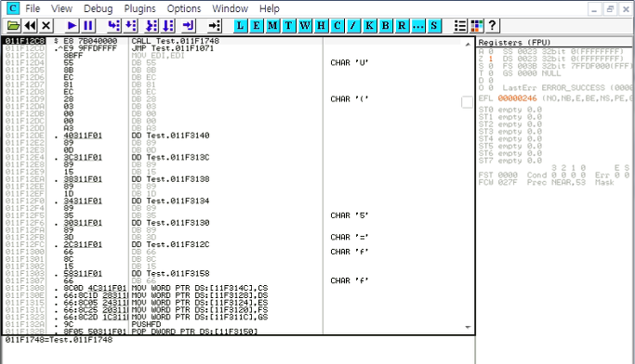This screenshot has height=364, width=635.
Task: Open the Help menu
Action: (270, 8)
